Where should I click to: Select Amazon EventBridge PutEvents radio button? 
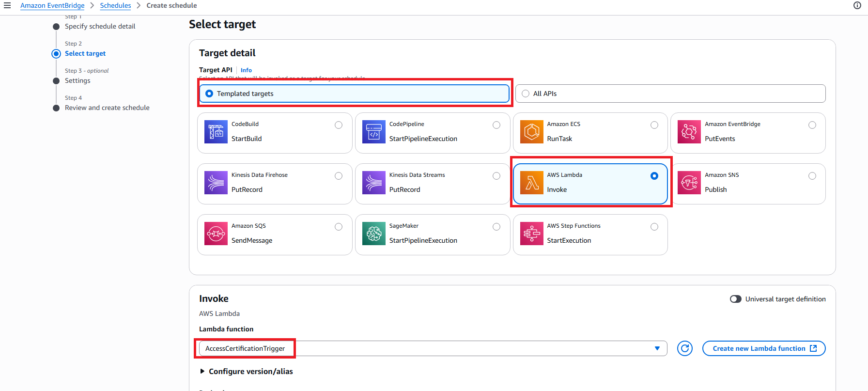[812, 125]
